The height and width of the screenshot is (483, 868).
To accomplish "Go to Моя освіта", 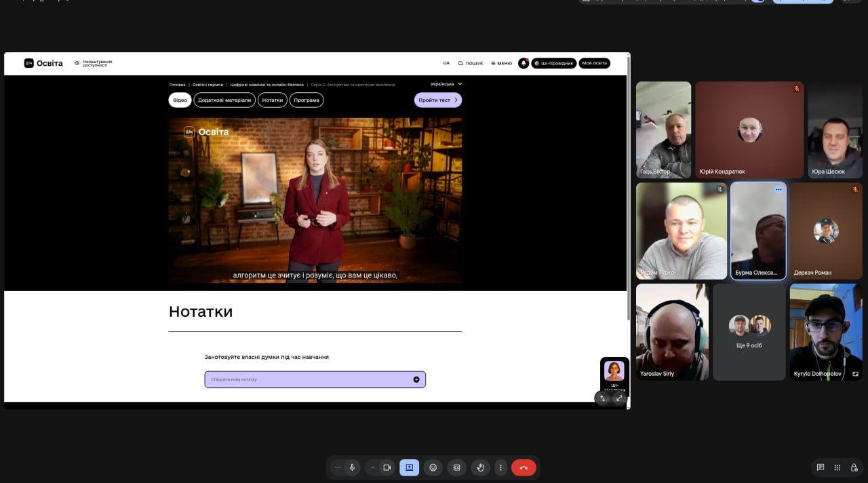I will tap(594, 63).
